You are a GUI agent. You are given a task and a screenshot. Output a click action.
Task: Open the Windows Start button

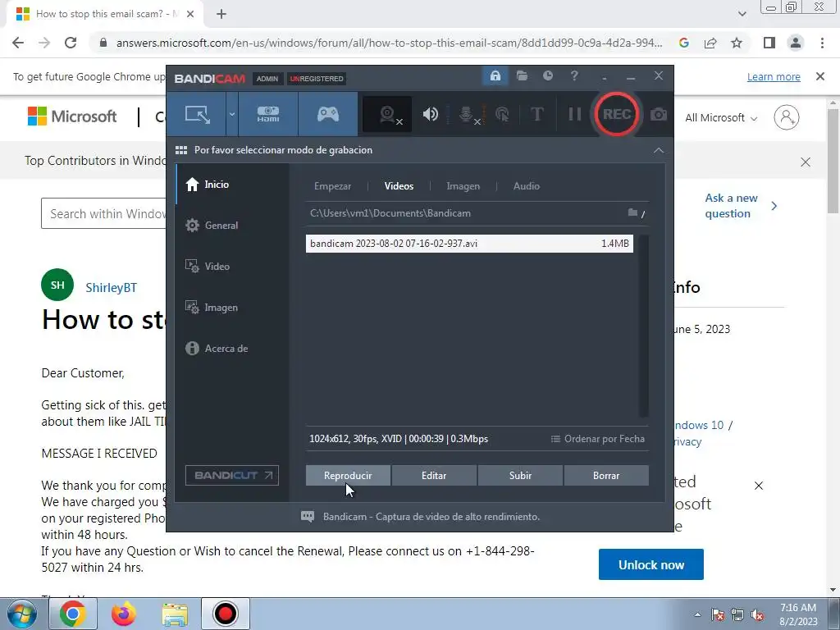click(x=21, y=614)
